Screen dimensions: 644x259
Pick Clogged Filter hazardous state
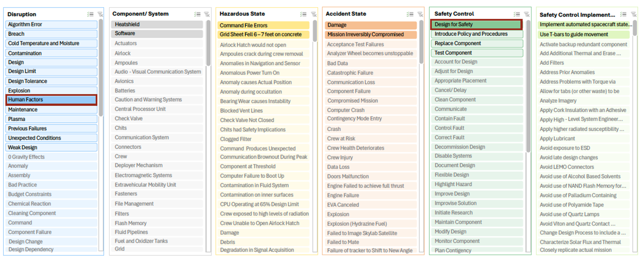(264, 139)
